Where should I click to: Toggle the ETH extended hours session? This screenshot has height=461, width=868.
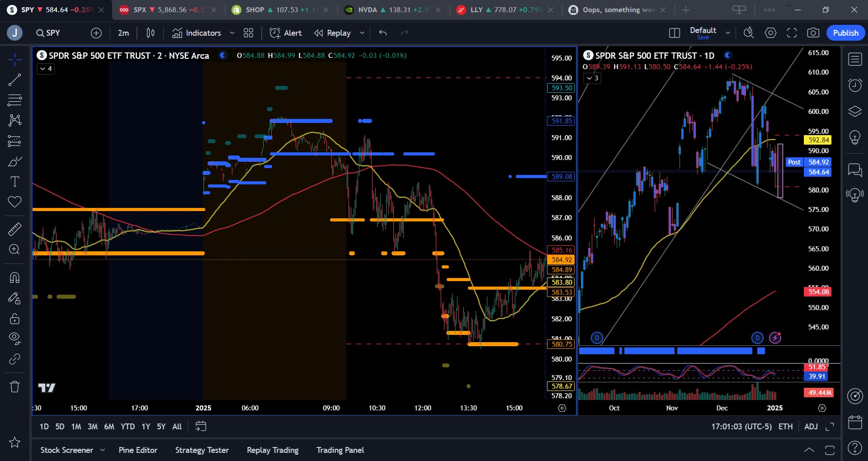[785, 426]
